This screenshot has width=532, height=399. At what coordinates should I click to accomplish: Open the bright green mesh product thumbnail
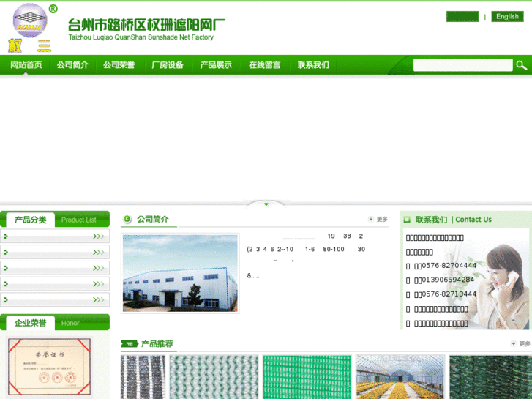click(307, 377)
